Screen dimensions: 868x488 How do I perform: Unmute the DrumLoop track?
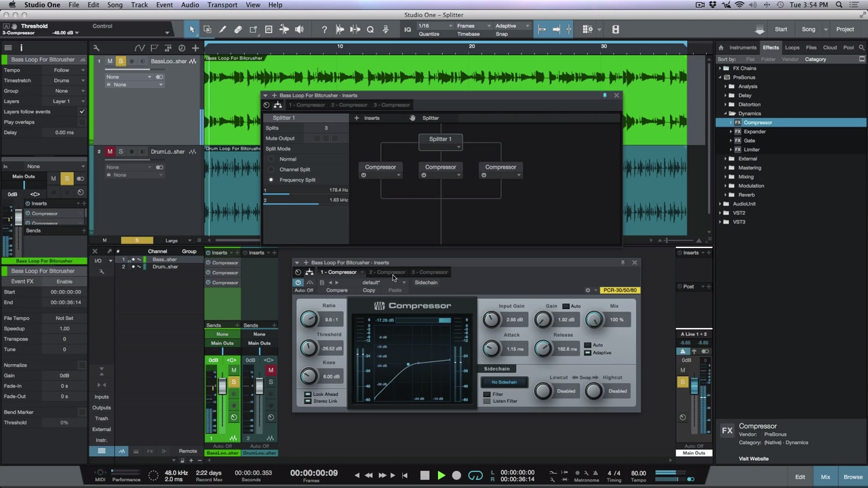point(110,151)
